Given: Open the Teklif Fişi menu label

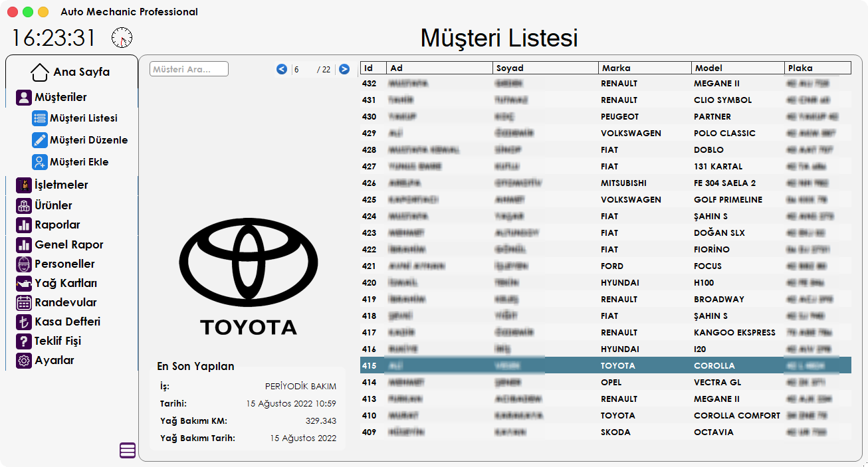Looking at the screenshot, I should (x=58, y=341).
